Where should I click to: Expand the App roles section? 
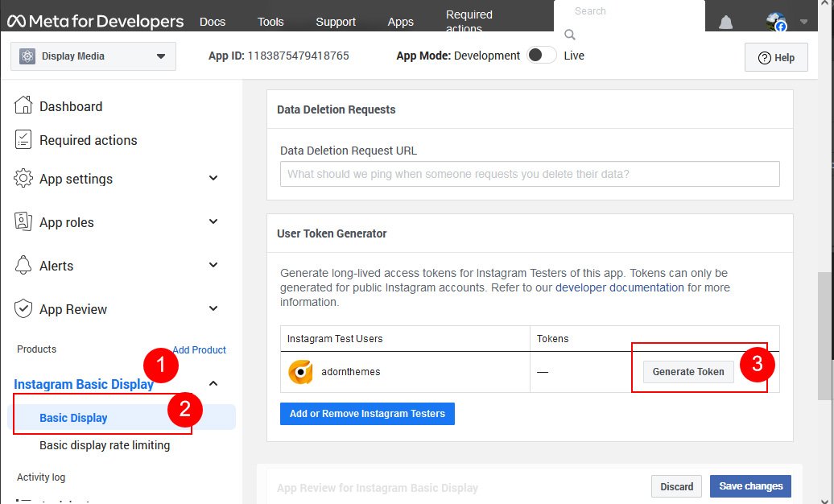(213, 222)
